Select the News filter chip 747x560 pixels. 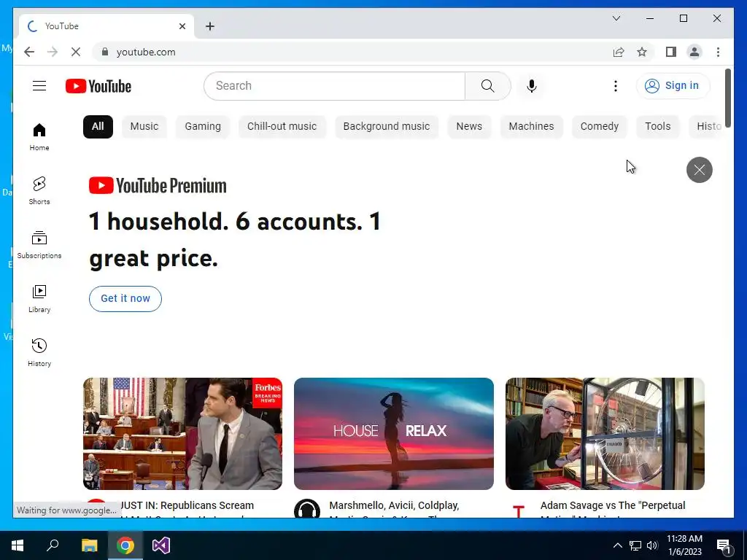[469, 127]
